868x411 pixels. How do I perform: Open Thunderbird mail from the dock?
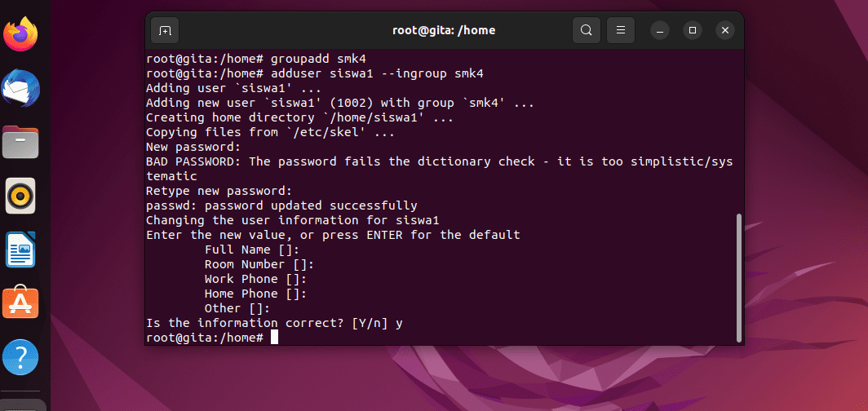tap(21, 88)
